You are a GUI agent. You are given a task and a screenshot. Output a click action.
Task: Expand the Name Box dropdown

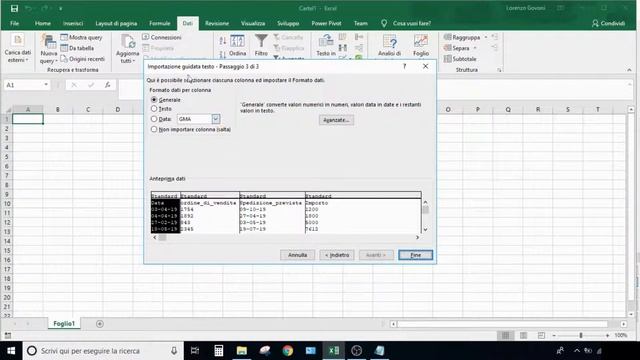click(x=46, y=84)
